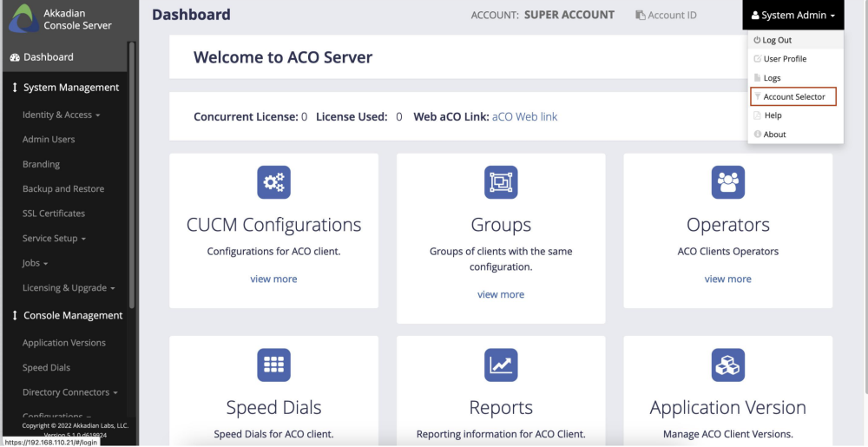Screen dimensions: 868x447
Task: Open Application Versions in sidebar
Action: click(x=63, y=343)
